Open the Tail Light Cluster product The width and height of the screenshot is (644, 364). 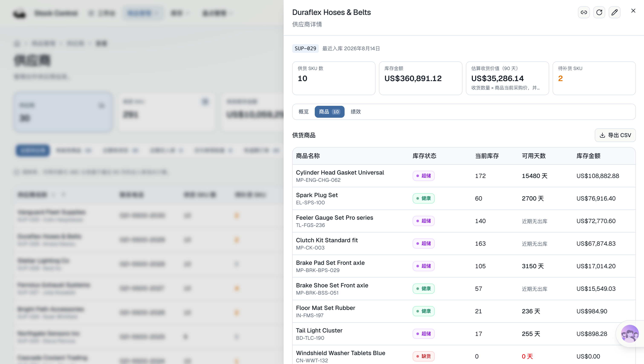[319, 331]
